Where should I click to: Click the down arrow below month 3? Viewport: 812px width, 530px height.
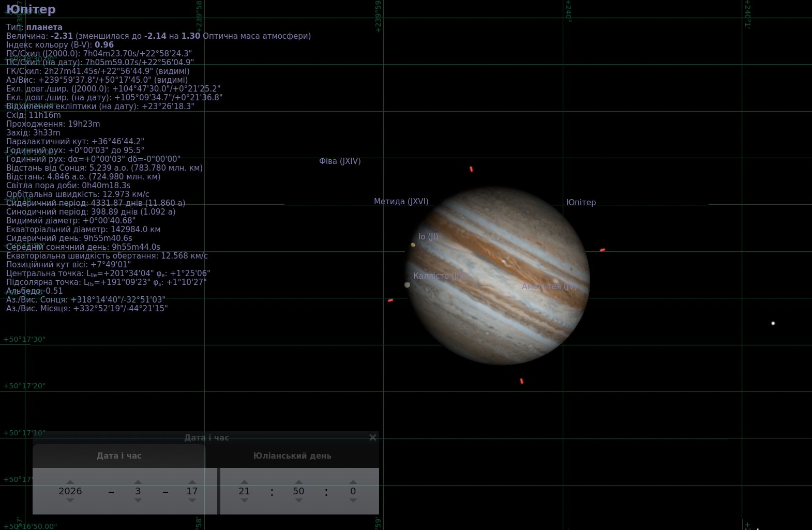coord(138,501)
